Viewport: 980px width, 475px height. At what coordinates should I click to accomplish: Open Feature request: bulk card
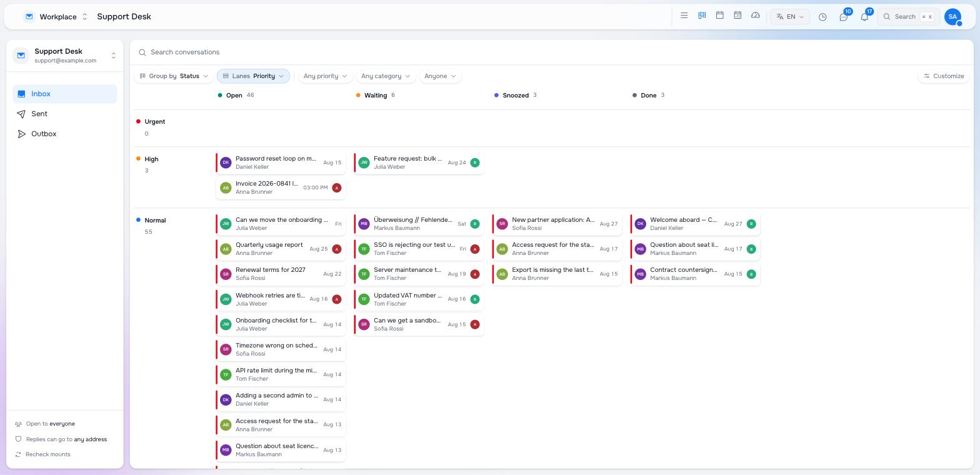[419, 162]
